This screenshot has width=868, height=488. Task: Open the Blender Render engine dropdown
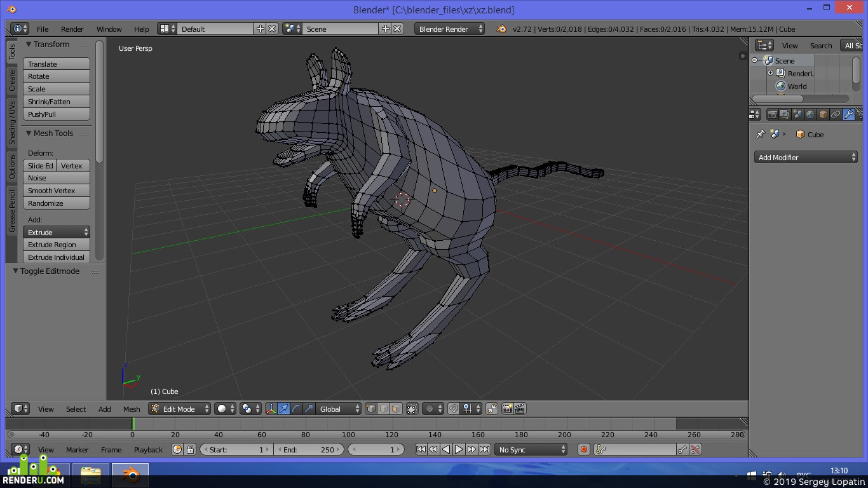pyautogui.click(x=449, y=29)
